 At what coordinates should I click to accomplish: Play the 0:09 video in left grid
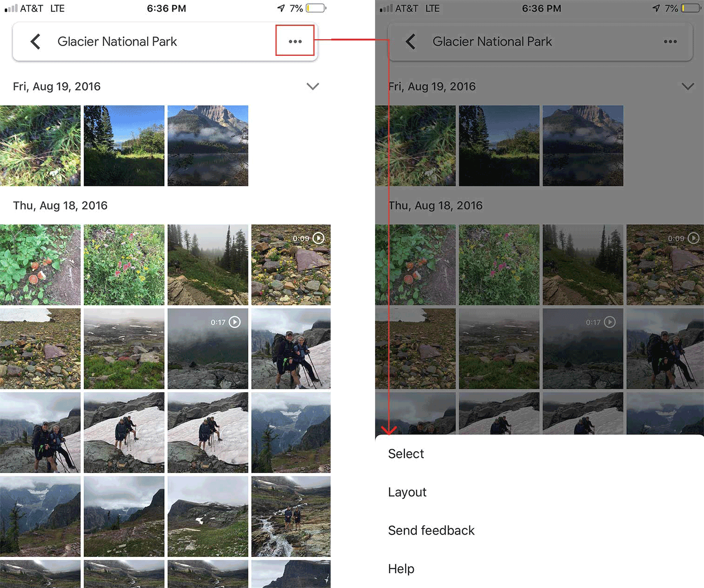(x=291, y=264)
